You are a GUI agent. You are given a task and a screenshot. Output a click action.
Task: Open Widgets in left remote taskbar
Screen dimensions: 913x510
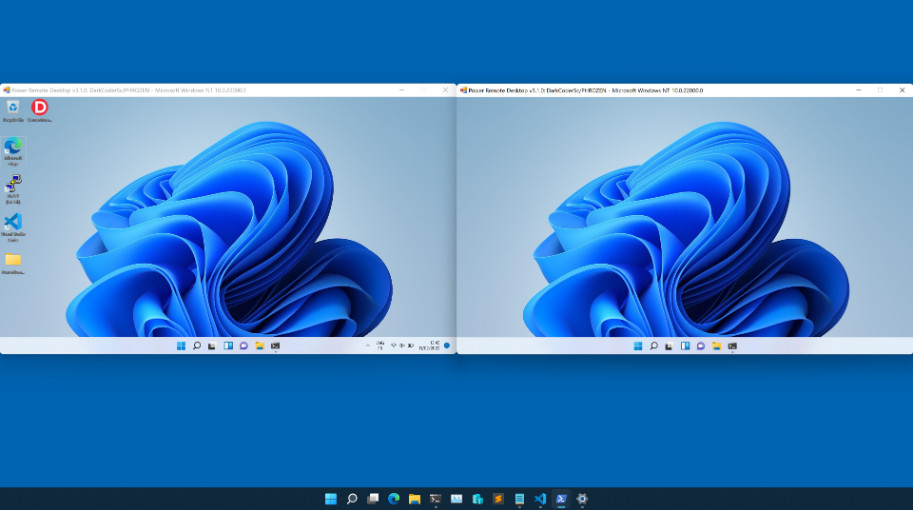pyautogui.click(x=228, y=346)
